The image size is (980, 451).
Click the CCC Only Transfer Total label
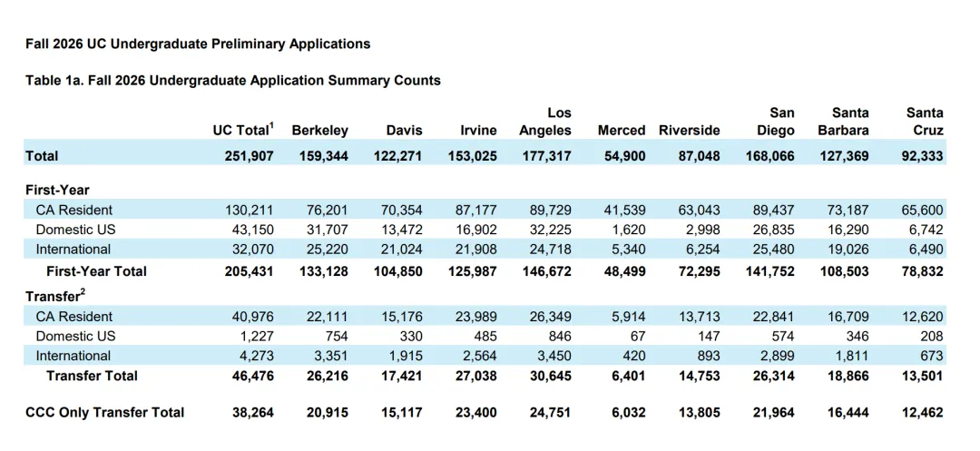(x=105, y=412)
